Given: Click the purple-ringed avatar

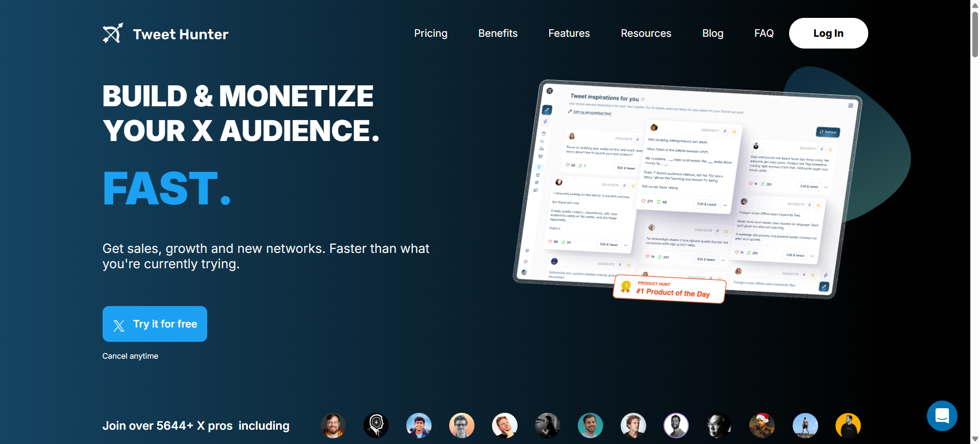Looking at the screenshot, I should pyautogui.click(x=676, y=426).
